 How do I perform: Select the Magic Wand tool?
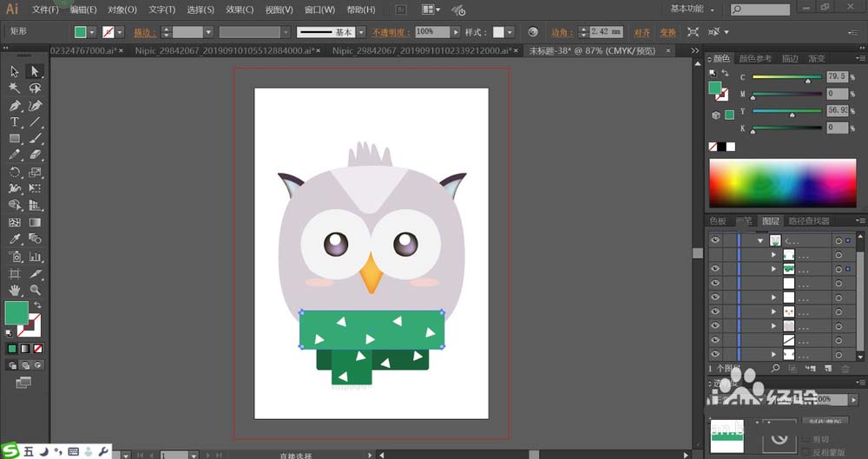(x=15, y=89)
